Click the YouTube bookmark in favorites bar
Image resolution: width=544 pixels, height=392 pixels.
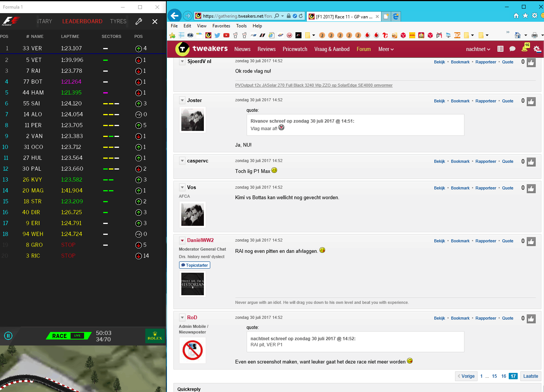click(226, 35)
